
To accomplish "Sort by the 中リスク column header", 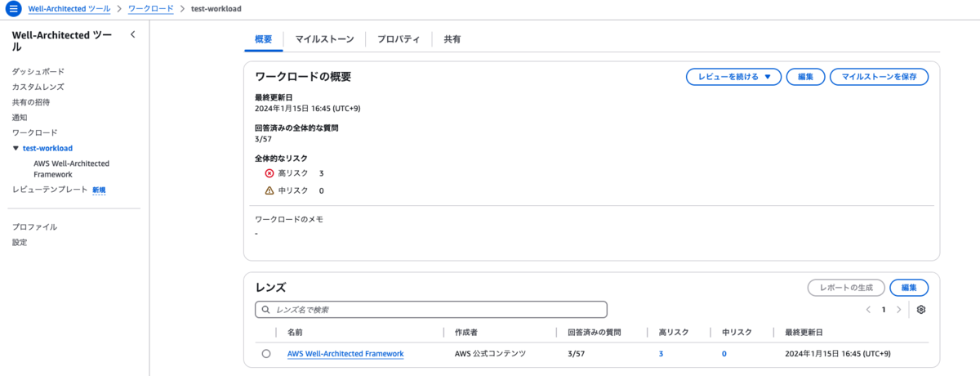I will [x=737, y=333].
